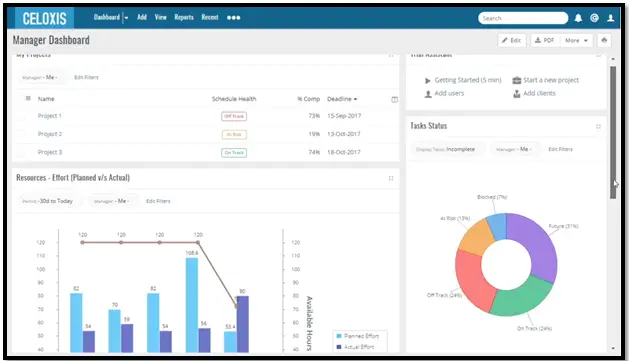Click the purple Future donut segment

pos(538,245)
